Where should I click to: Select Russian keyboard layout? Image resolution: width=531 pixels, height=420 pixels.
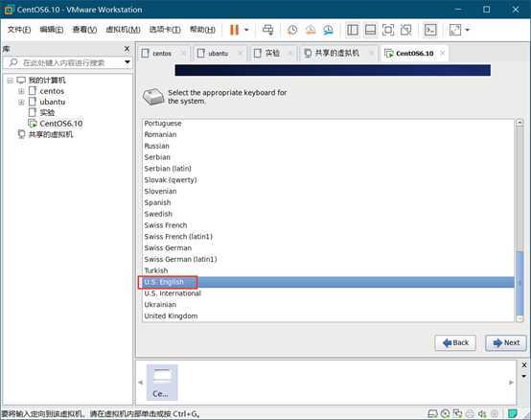328,146
